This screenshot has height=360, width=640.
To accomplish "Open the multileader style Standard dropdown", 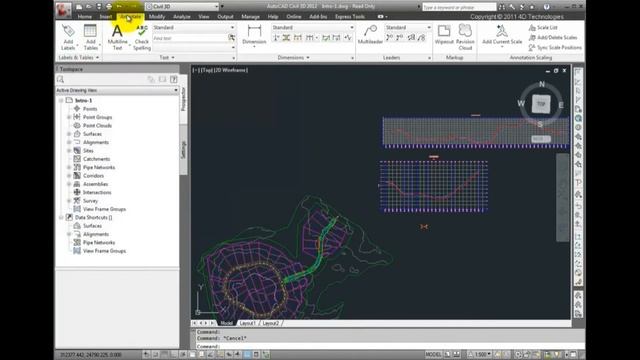I will tap(408, 27).
